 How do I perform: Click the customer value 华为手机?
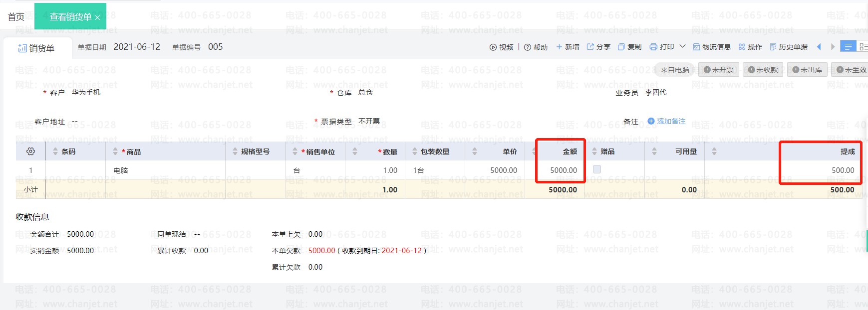(86, 92)
